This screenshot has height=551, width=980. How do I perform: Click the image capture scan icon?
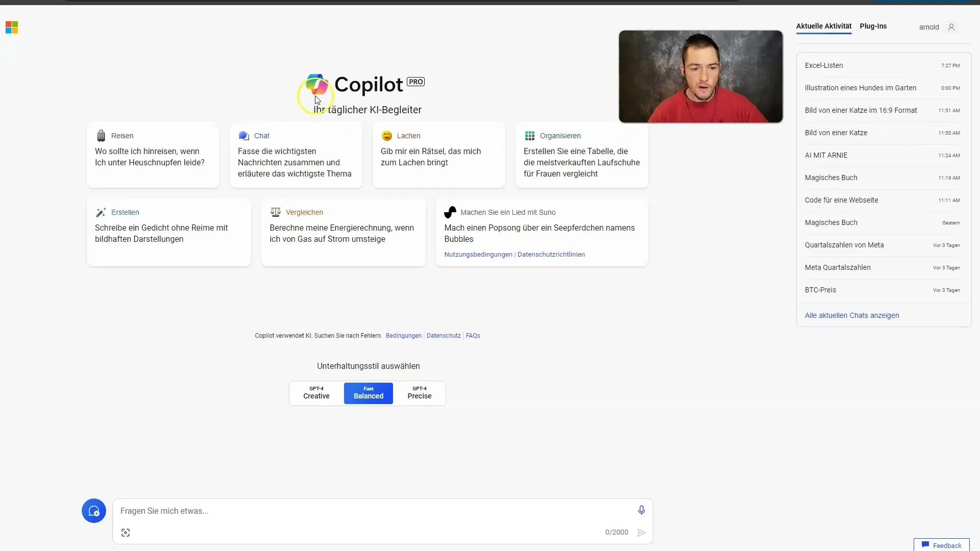coord(125,532)
